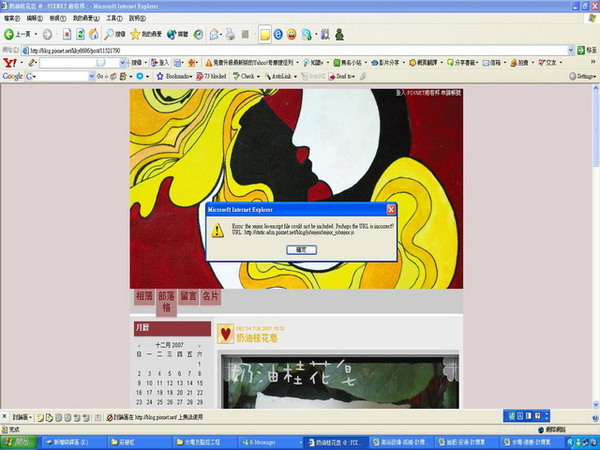Viewport: 600px width, 450px height.
Task: Click the Google logo in toolbar
Action: (x=13, y=76)
